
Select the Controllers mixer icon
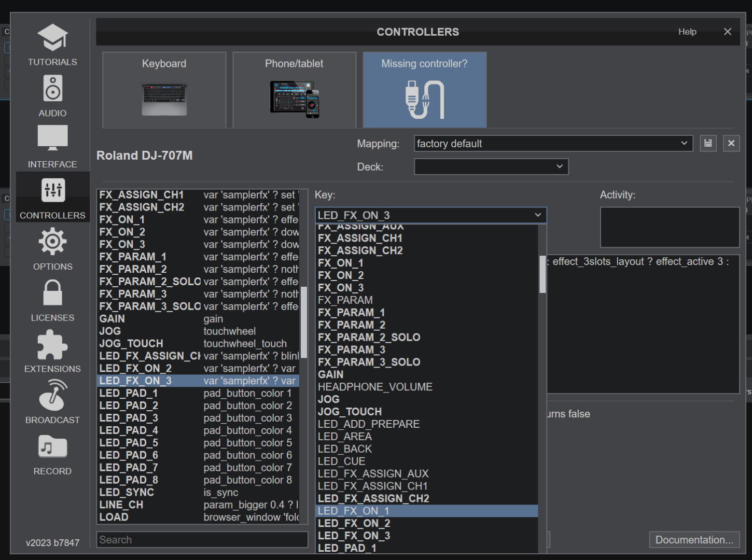pyautogui.click(x=53, y=190)
